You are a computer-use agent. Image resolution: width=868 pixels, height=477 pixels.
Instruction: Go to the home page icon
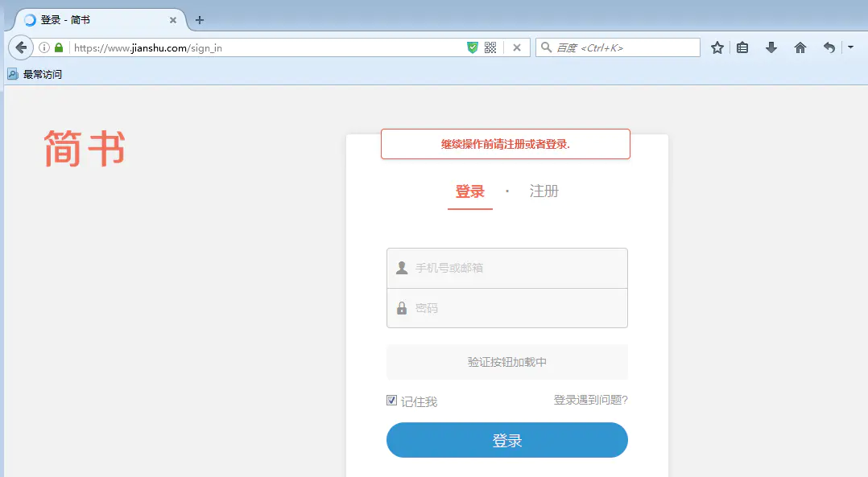[800, 47]
